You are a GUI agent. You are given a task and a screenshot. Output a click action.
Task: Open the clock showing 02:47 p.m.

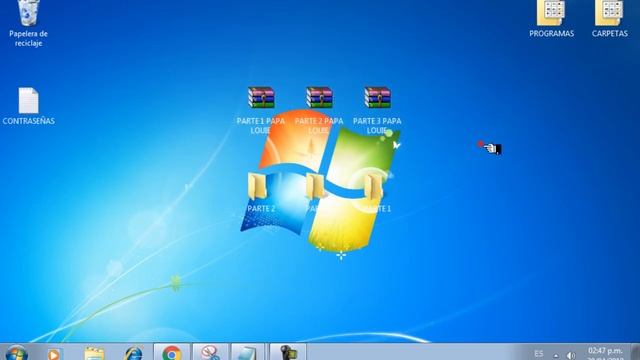click(605, 353)
